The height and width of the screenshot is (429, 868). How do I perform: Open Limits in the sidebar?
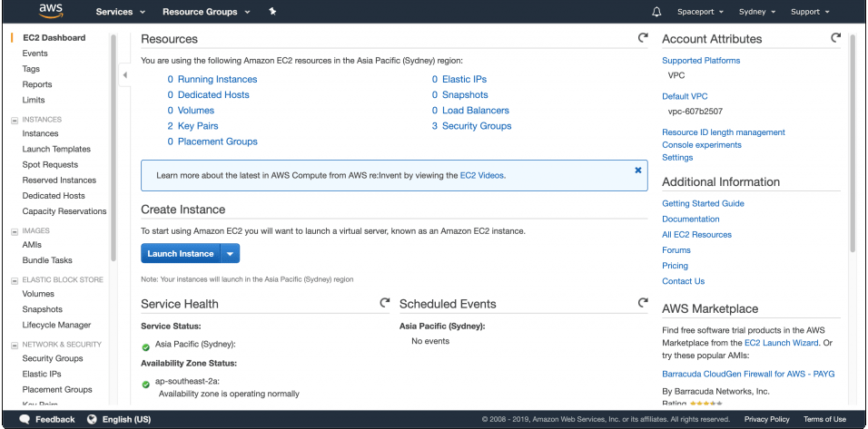pos(34,100)
